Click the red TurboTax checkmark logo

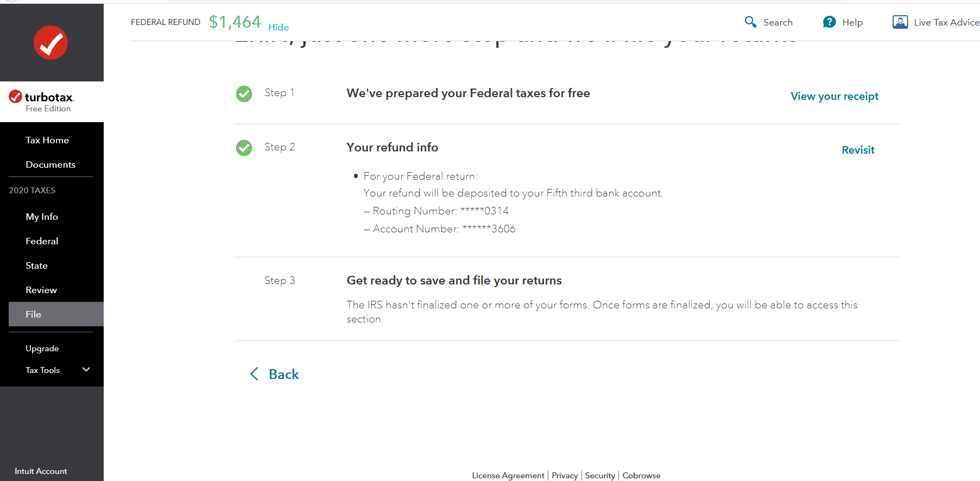tap(50, 43)
